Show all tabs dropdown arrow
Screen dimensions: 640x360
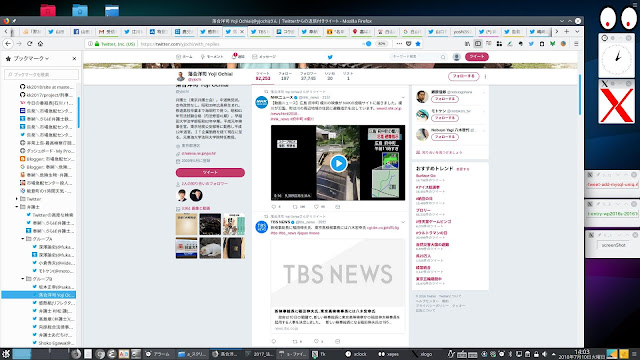point(577,31)
